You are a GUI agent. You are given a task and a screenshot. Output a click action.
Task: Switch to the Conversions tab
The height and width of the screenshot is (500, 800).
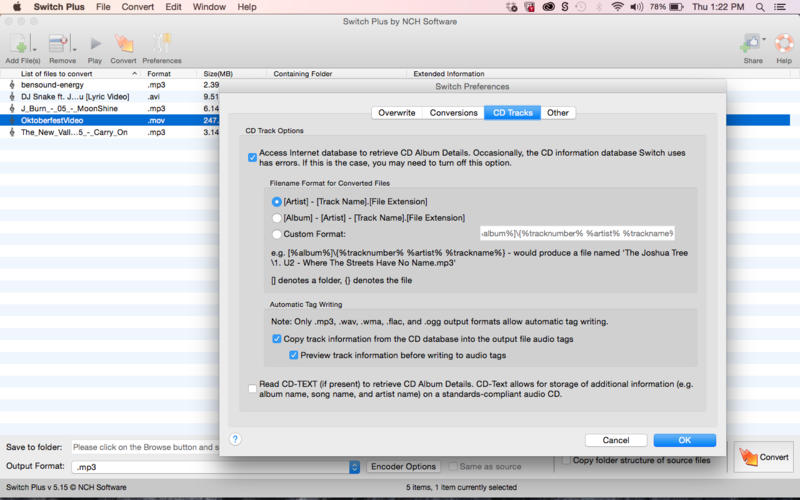pos(454,113)
